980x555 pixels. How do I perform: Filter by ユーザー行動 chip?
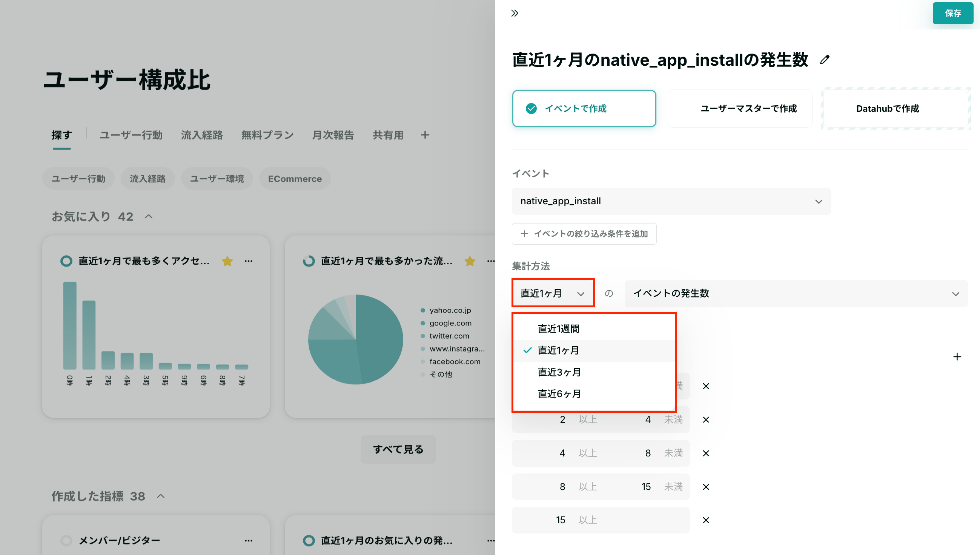pos(78,178)
